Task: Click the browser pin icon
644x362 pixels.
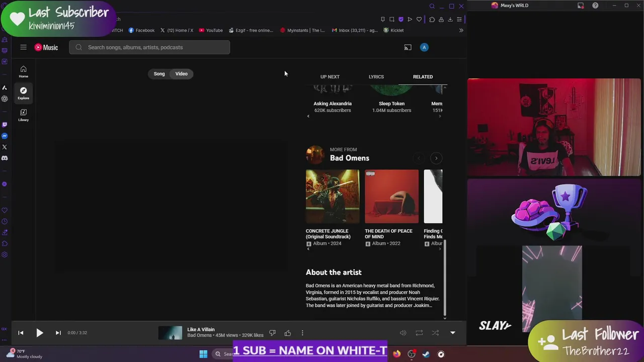Action: [383, 20]
